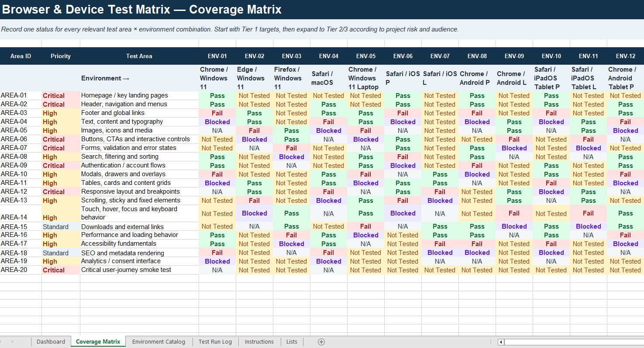Viewport: 644px width, 348px height.
Task: Click the ENV-12 column header
Action: point(626,56)
